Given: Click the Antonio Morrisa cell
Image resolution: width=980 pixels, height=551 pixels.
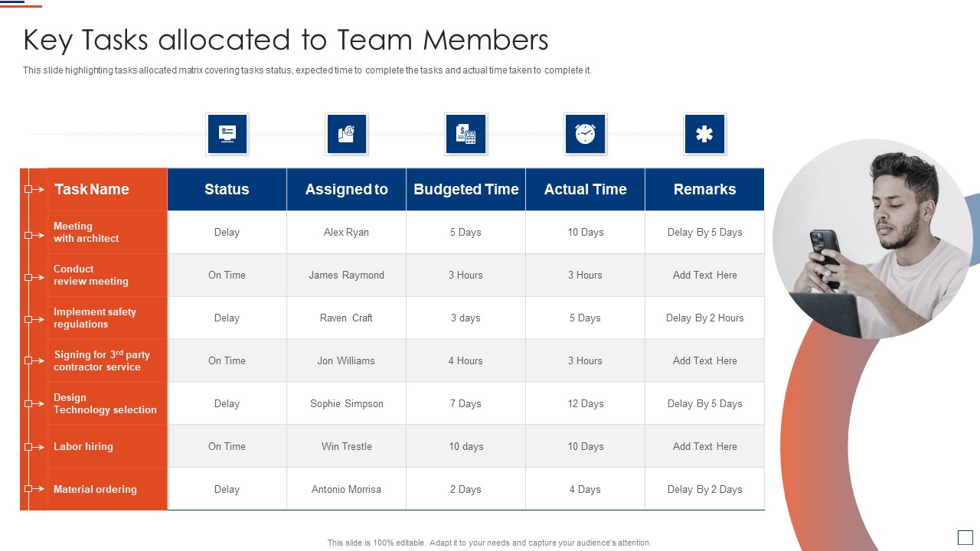Looking at the screenshot, I should pos(347,489).
